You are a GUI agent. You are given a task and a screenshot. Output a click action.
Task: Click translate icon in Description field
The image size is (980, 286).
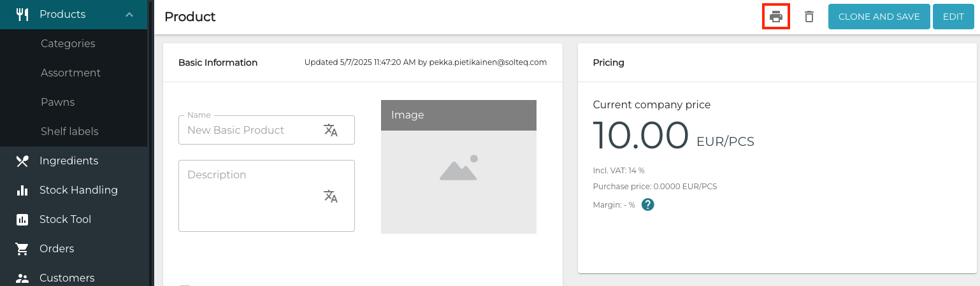pyautogui.click(x=331, y=196)
